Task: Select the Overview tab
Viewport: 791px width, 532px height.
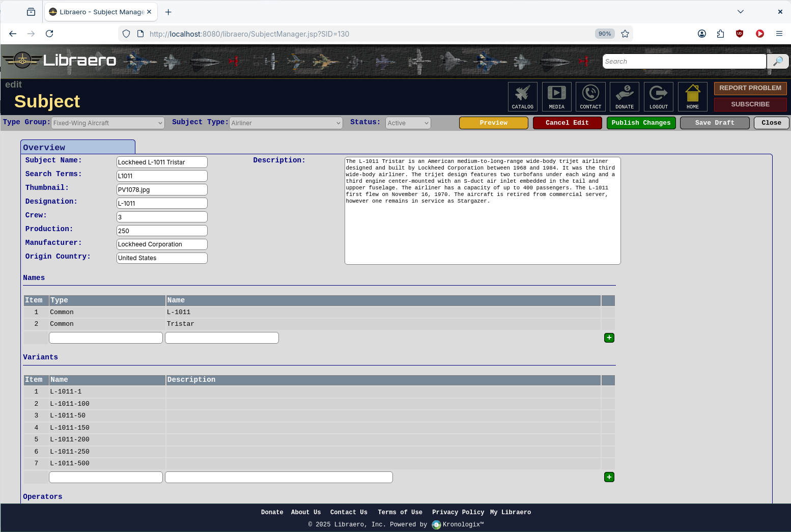Action: (x=77, y=148)
